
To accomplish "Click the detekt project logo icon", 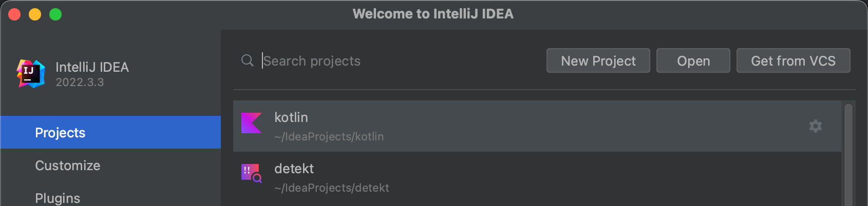I will [x=252, y=173].
